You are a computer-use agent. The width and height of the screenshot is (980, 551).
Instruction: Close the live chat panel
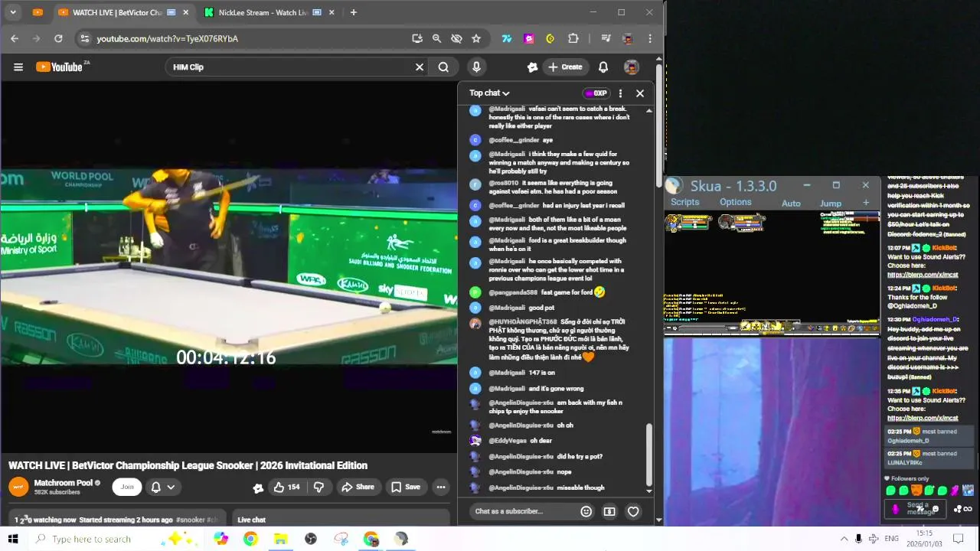coord(640,93)
